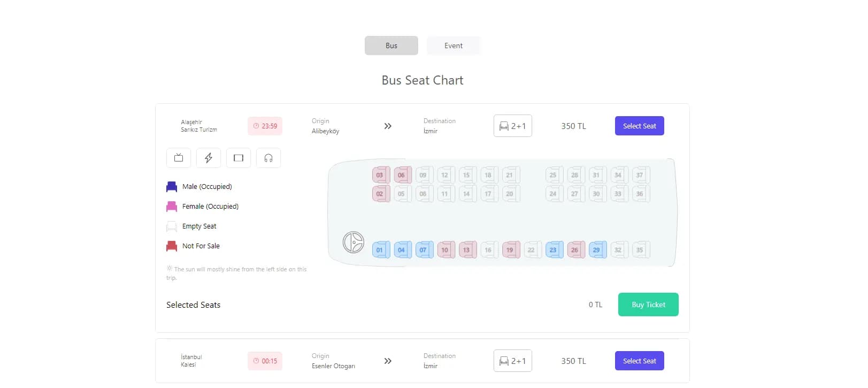Click male occupied seat 23
Image resolution: width=868 pixels, height=388 pixels.
(554, 250)
